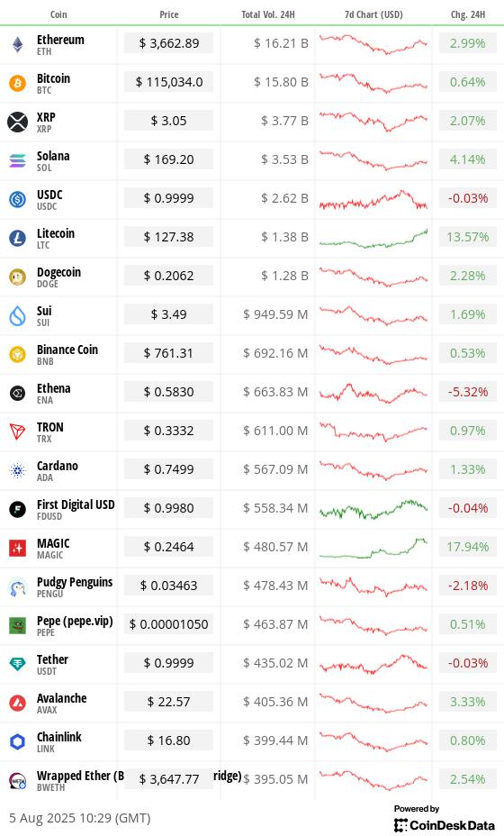The image size is (504, 836).
Task: Click the Avalanche red logo icon
Action: (x=18, y=703)
